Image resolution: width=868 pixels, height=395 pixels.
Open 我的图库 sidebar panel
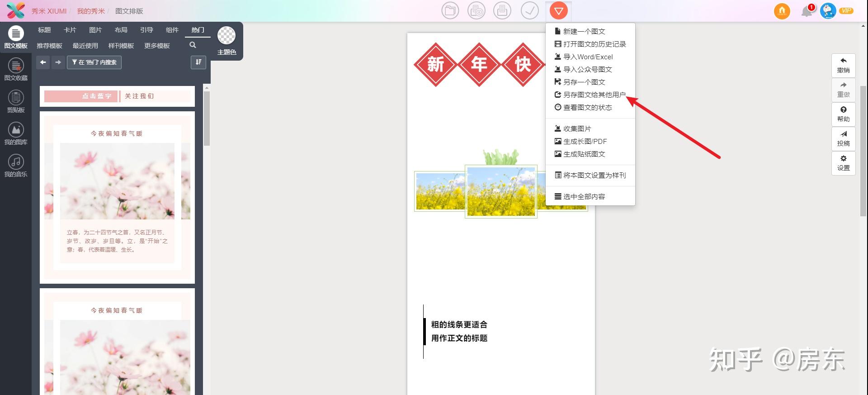click(16, 134)
